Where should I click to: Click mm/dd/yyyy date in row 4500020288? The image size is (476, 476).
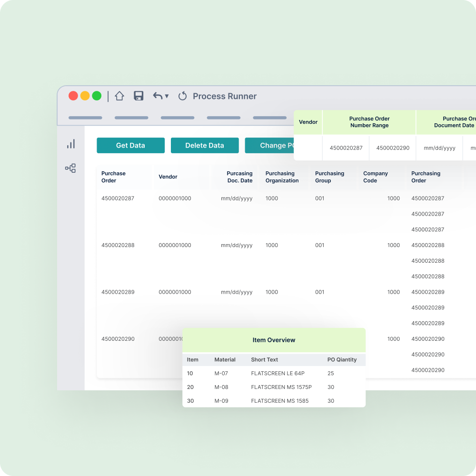click(237, 245)
